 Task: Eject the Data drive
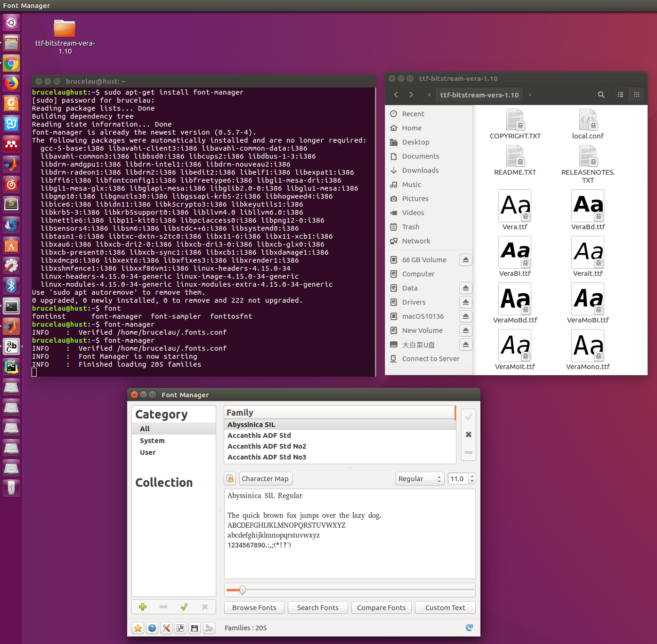[465, 288]
